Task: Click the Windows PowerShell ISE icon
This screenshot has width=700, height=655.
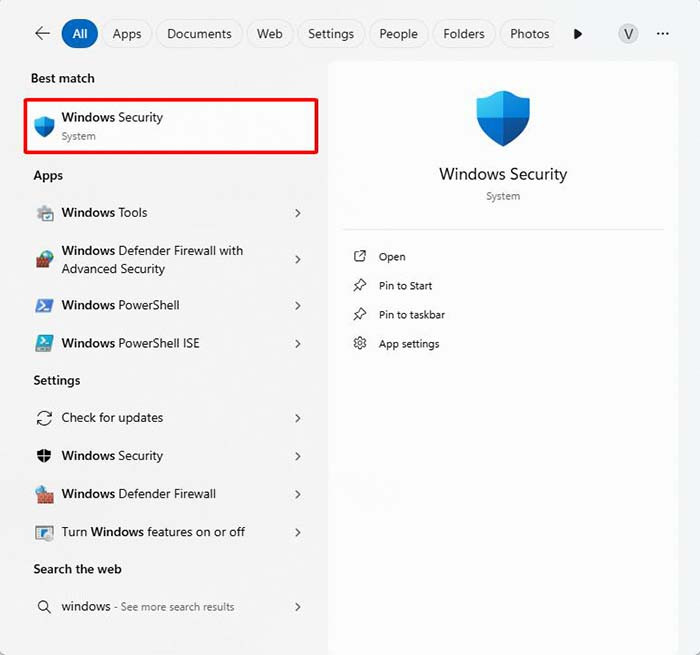Action: 45,343
